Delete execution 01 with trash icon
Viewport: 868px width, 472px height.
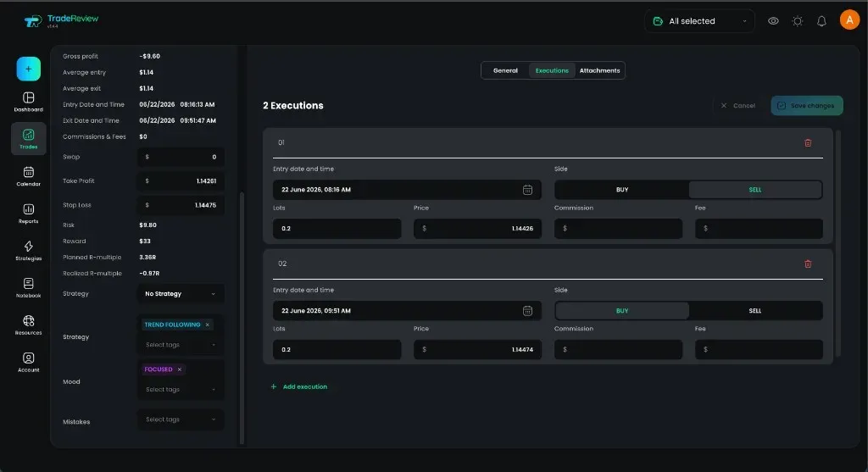click(808, 142)
